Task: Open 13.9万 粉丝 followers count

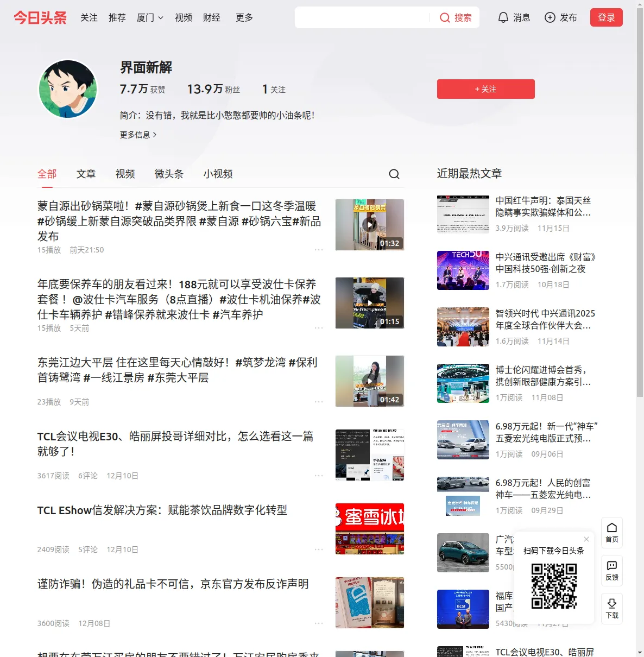Action: 213,89
